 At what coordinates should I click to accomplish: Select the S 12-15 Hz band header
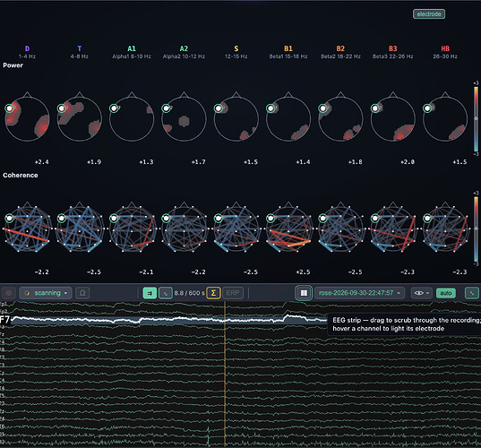click(x=236, y=52)
